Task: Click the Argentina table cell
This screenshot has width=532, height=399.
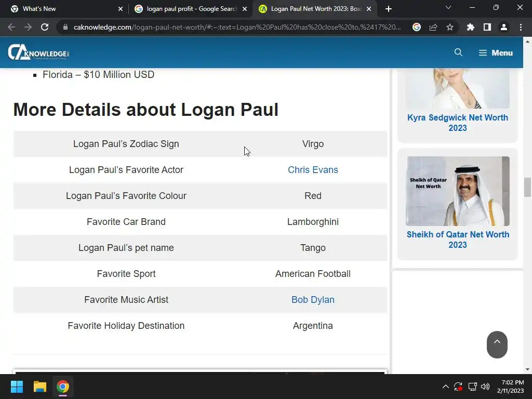Action: pyautogui.click(x=313, y=326)
